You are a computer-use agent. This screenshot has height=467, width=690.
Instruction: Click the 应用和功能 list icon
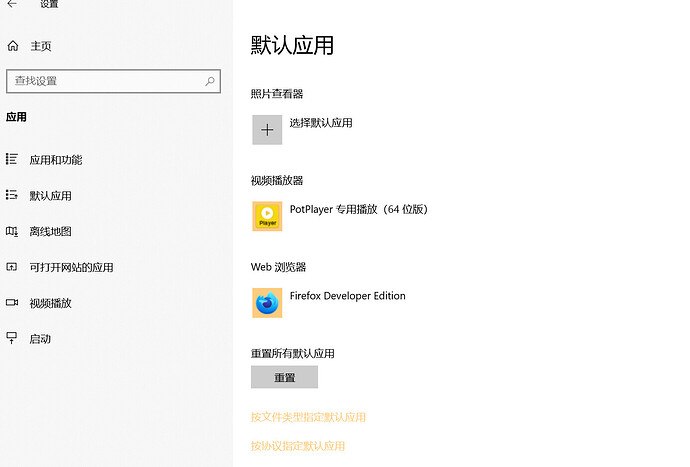tap(12, 159)
